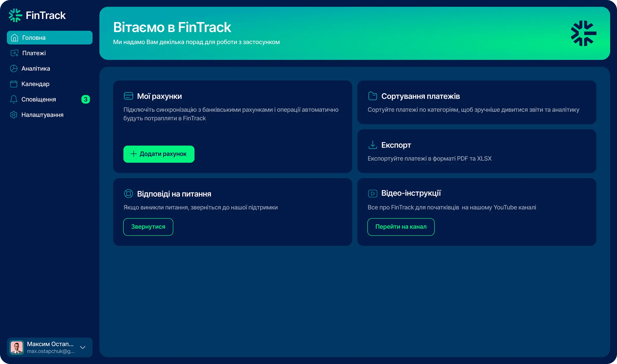Click the Звернутися button

148,227
